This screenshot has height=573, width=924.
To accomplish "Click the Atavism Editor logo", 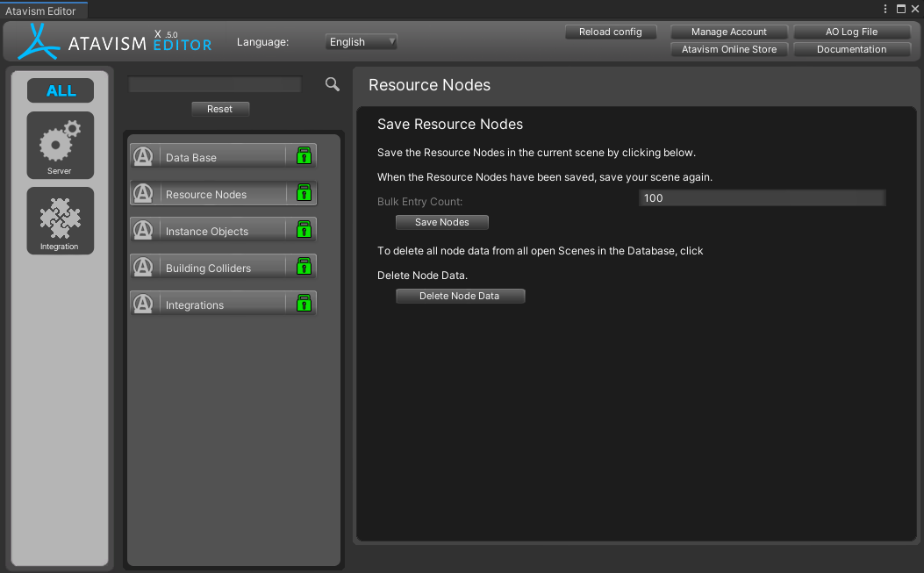I will pyautogui.click(x=114, y=41).
